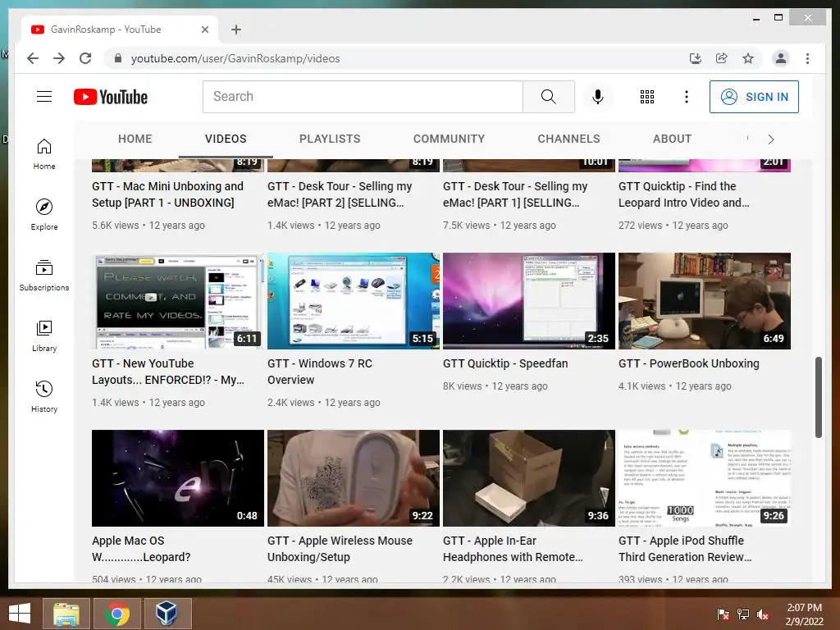The image size is (840, 630).
Task: Open 'GTT - Apple Wireless Mouse Unboxing/Setup' title
Action: pyautogui.click(x=340, y=549)
